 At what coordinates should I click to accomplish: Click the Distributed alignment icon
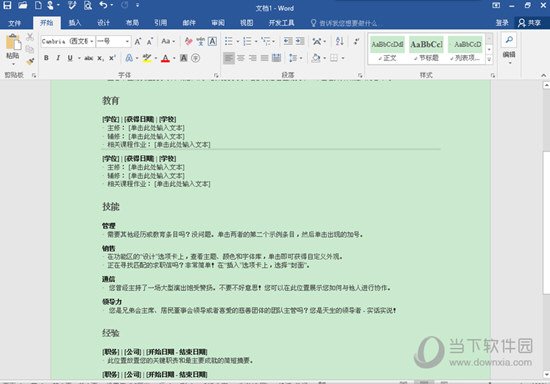276,58
